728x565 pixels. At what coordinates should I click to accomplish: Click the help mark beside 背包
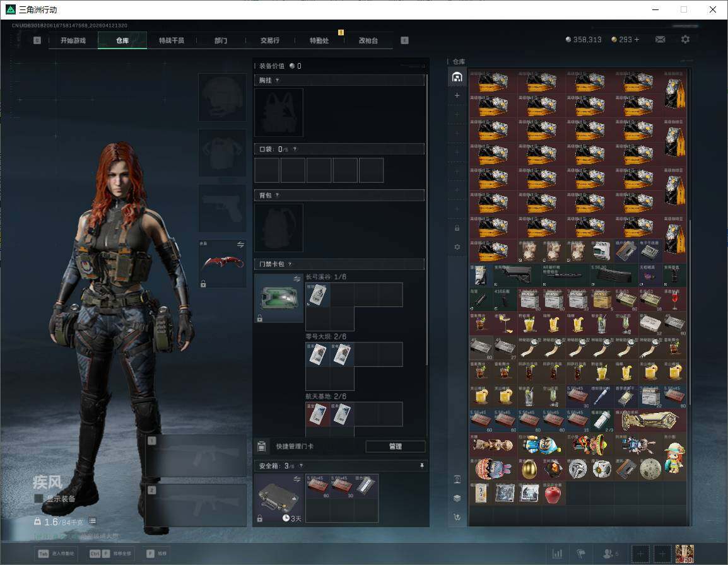[277, 195]
